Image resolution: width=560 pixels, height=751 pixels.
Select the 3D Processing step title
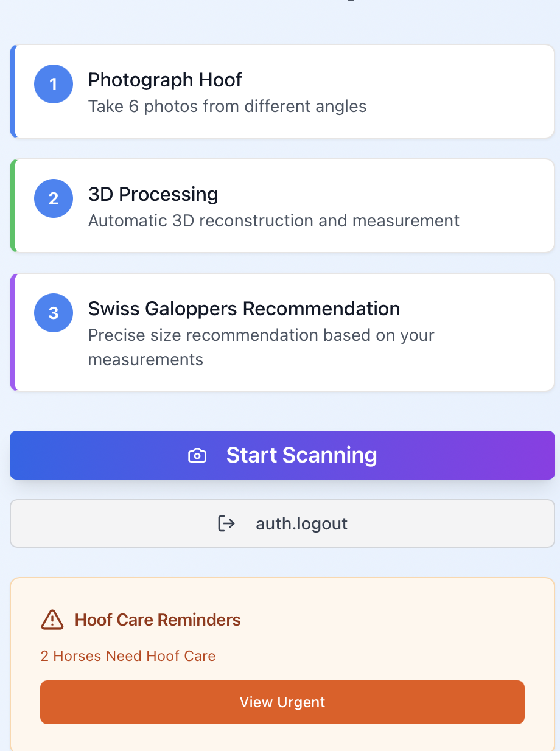click(x=153, y=194)
